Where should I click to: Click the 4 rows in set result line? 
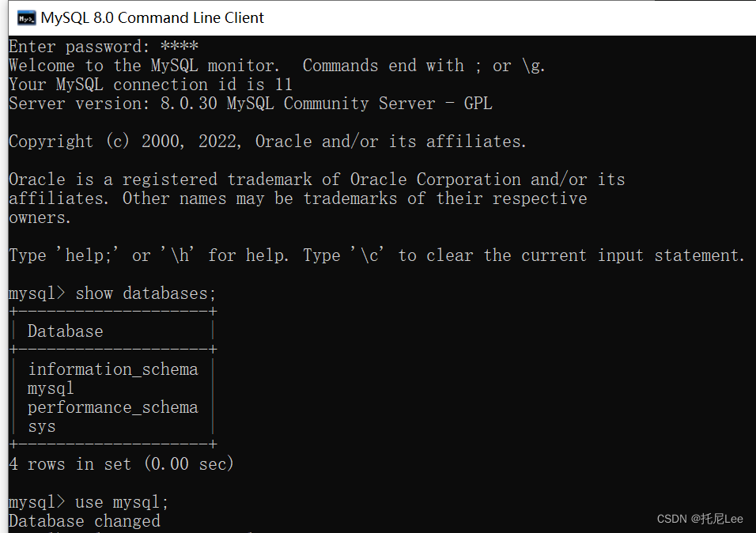(x=120, y=463)
